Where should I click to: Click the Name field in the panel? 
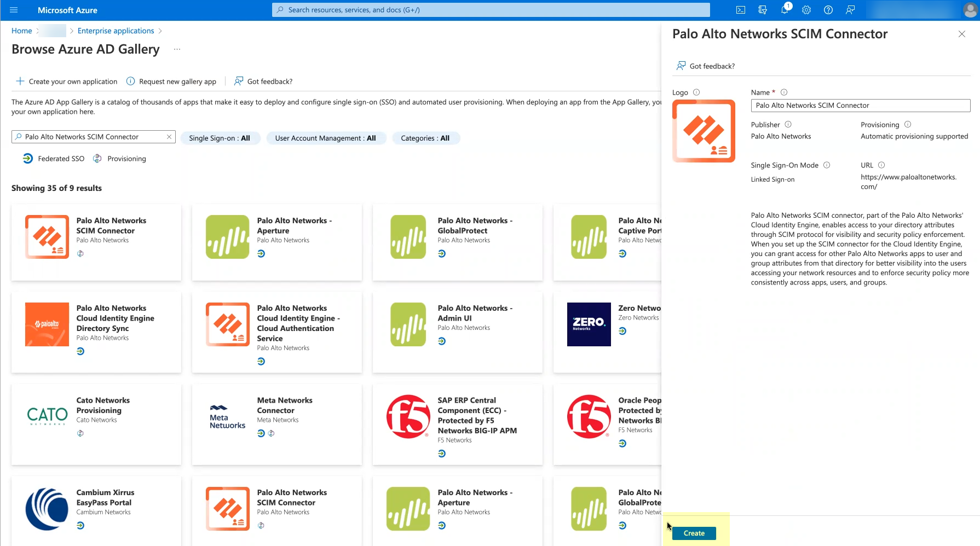[x=861, y=106]
